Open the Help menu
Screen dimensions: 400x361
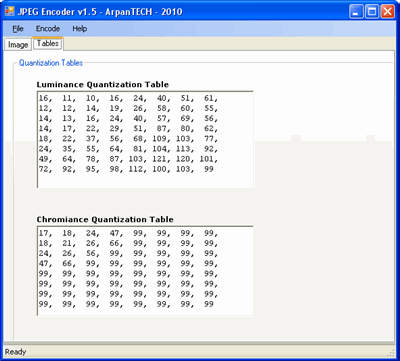(x=80, y=29)
